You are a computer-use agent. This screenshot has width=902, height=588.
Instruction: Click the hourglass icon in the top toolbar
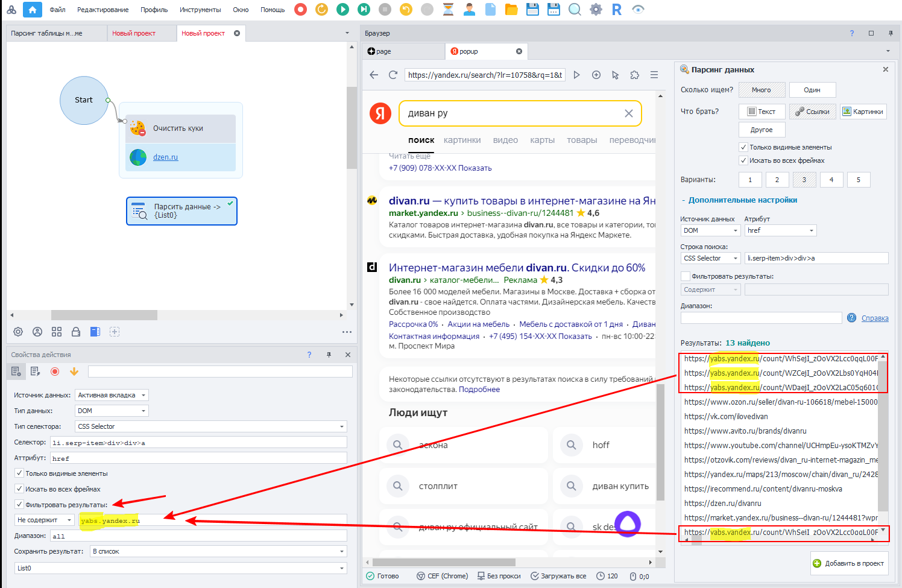pos(448,10)
